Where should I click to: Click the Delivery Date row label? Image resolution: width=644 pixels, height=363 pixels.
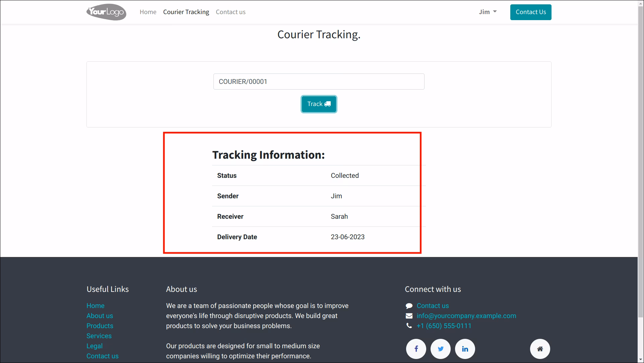(237, 237)
